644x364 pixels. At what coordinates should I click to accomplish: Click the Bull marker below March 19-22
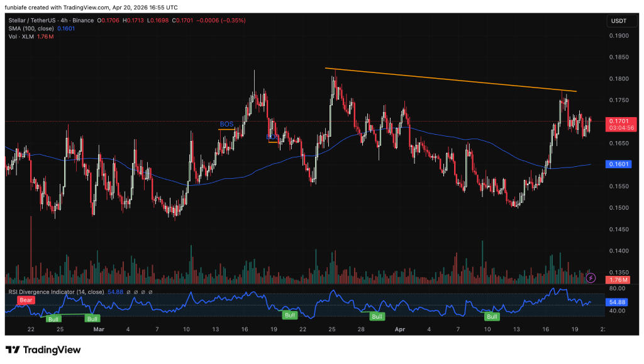290,315
